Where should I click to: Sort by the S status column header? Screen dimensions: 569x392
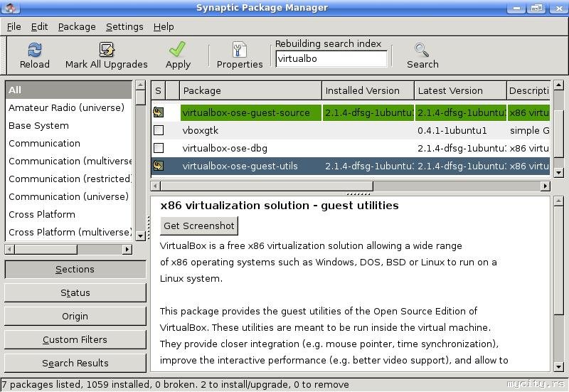point(158,91)
